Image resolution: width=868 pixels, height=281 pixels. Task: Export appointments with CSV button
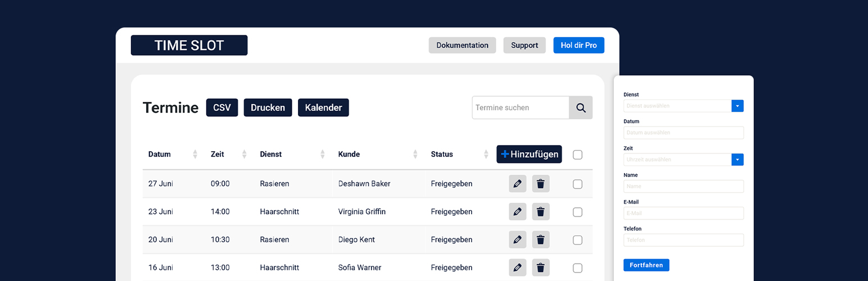pyautogui.click(x=222, y=107)
